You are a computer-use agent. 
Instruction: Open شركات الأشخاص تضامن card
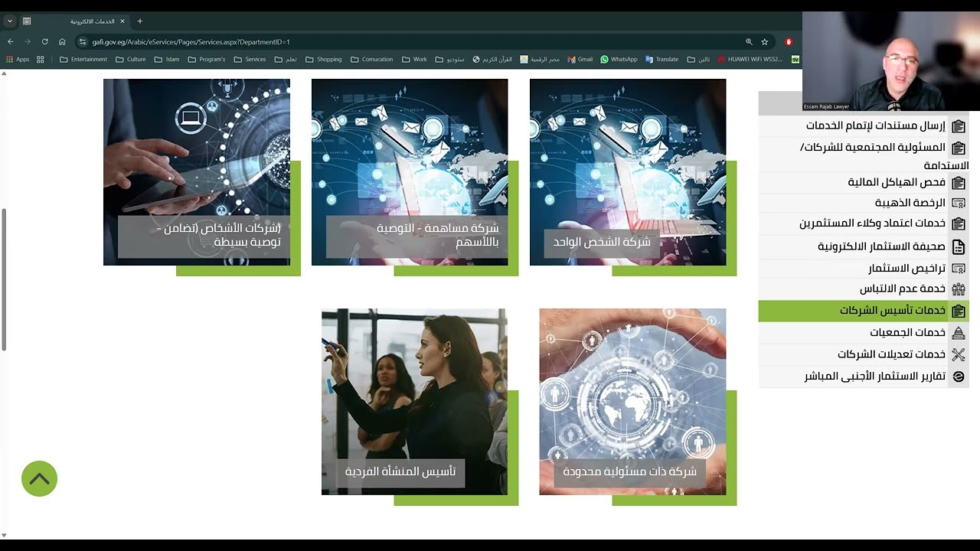click(x=197, y=172)
